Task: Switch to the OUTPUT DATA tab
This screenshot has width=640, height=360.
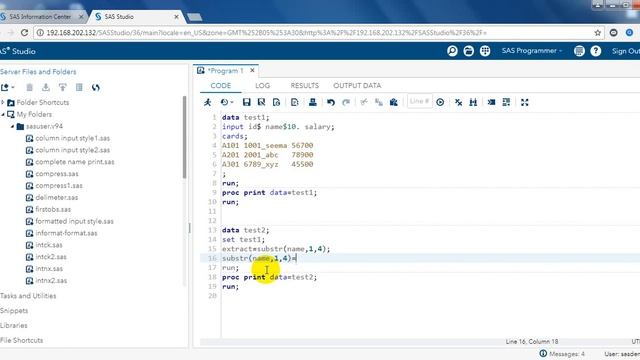Action: [x=357, y=86]
